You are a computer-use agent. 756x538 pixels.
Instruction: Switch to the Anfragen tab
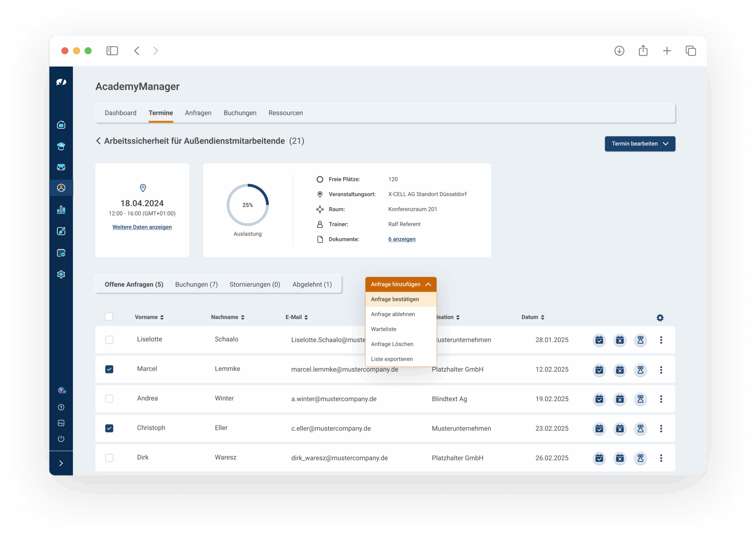(198, 113)
